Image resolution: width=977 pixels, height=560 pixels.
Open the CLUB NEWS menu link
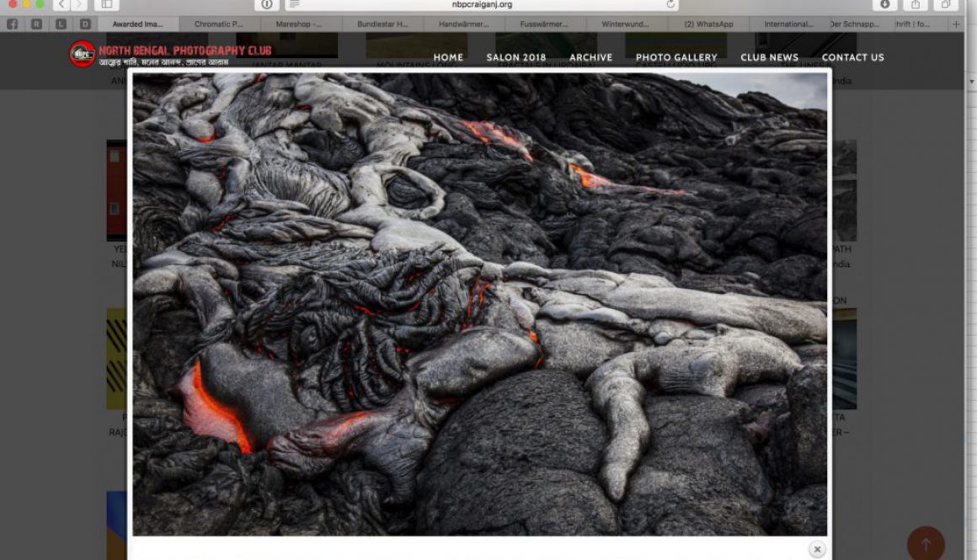coord(769,57)
